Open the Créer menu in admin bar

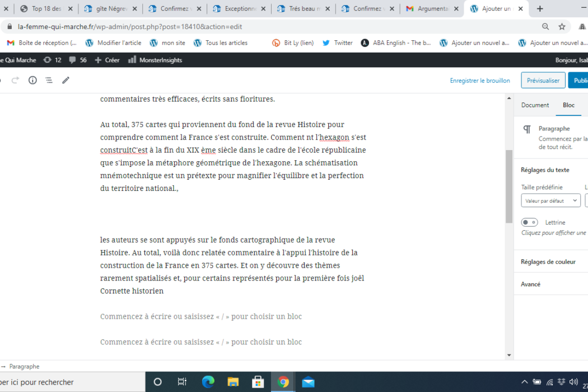[107, 60]
